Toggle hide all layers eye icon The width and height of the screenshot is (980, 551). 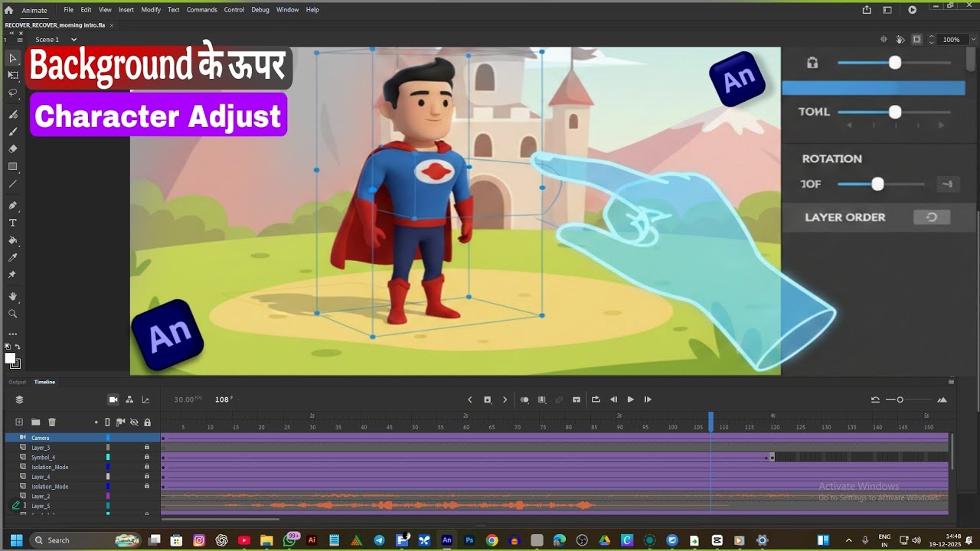click(134, 422)
